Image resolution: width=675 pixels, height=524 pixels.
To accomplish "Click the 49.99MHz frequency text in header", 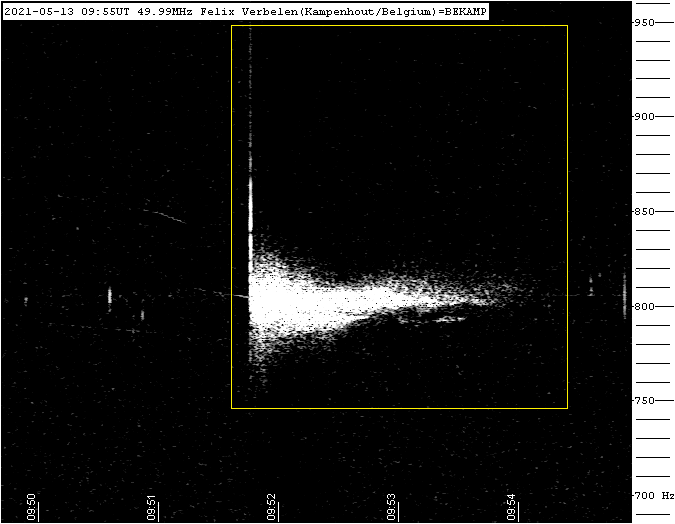I will (x=165, y=12).
